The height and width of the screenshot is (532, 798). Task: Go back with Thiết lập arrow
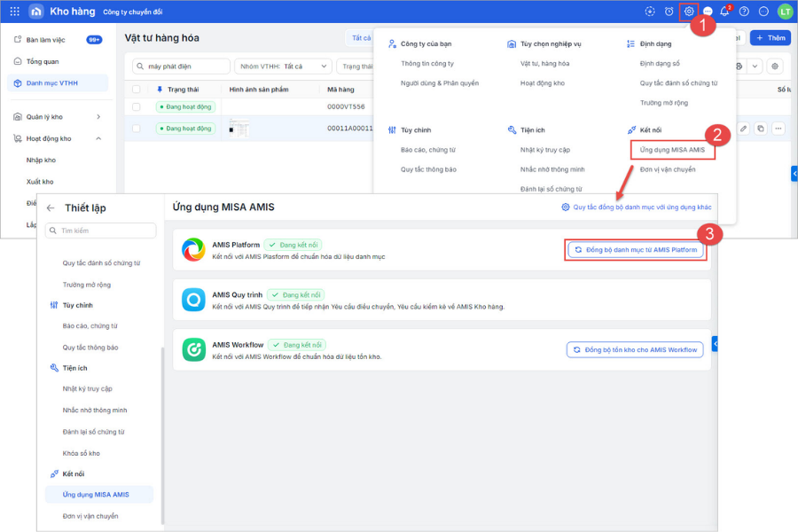coord(51,207)
